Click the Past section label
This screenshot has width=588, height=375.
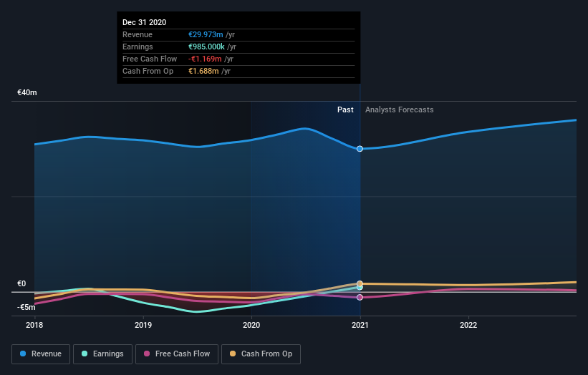tap(345, 109)
